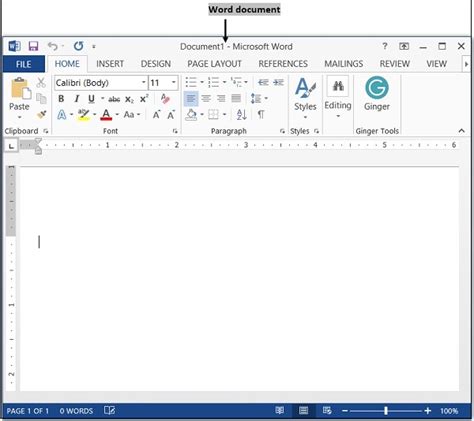This screenshot has width=474, height=421.
Task: Click the Clear Formatting eraser icon
Action: (x=165, y=99)
